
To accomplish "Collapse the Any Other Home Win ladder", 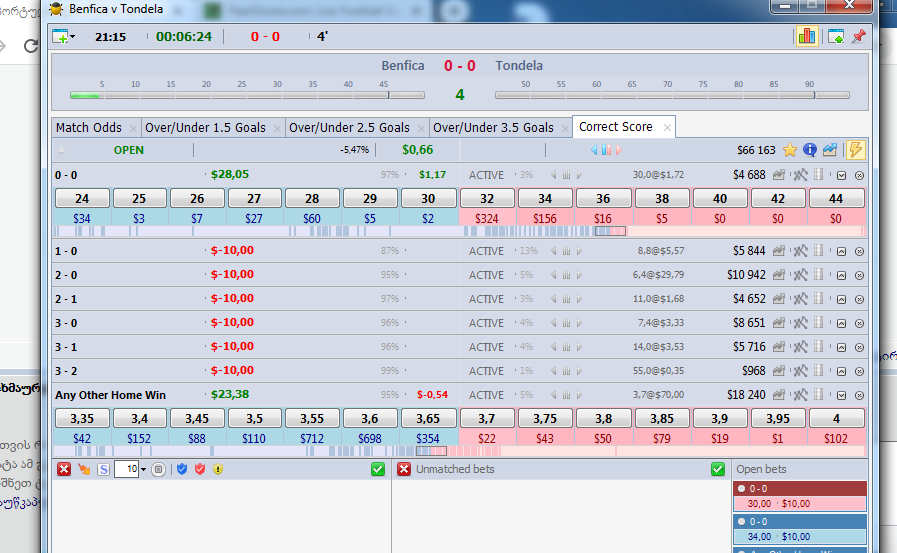I will point(841,395).
